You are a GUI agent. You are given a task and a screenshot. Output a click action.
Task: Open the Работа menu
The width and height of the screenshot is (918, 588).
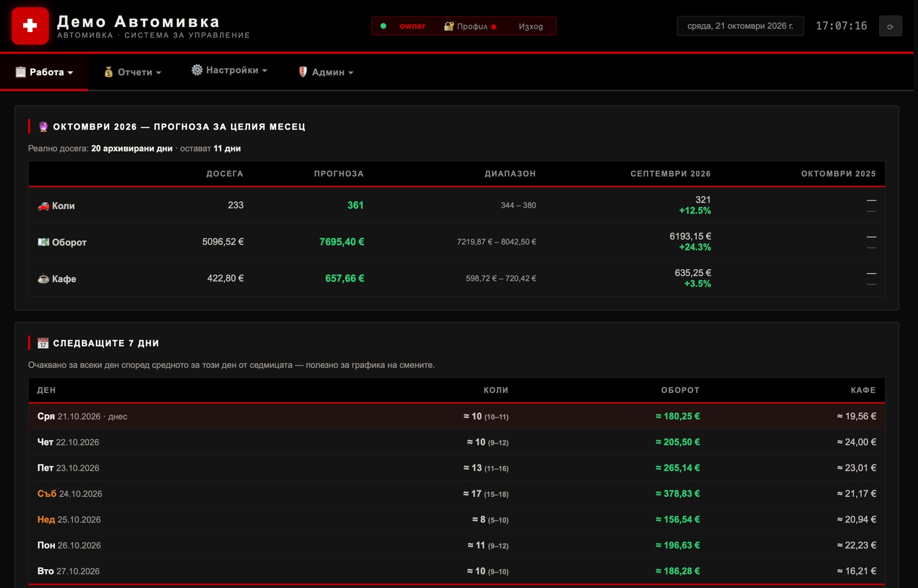[x=44, y=72]
